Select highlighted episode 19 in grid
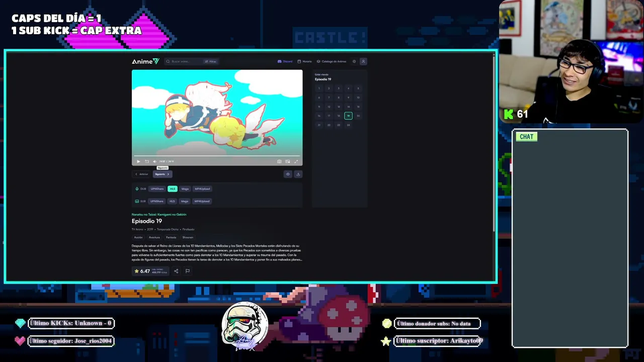 click(x=348, y=116)
